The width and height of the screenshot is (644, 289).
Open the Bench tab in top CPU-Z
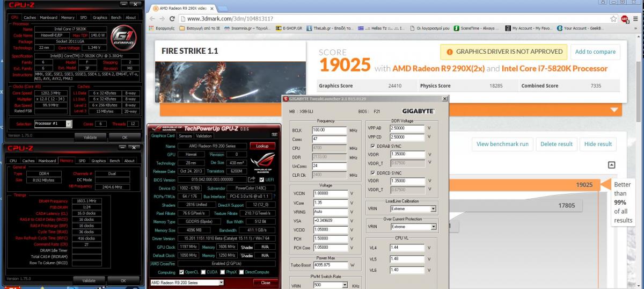116,17
